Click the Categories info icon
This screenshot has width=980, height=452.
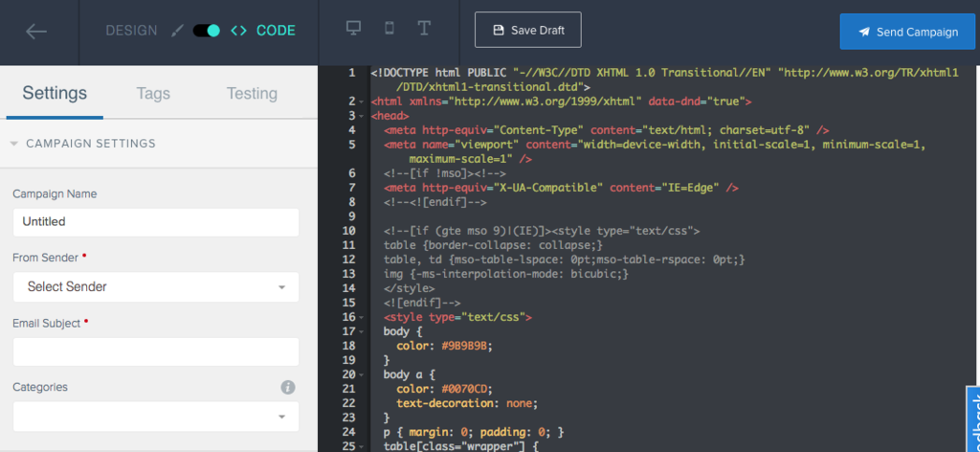click(287, 388)
